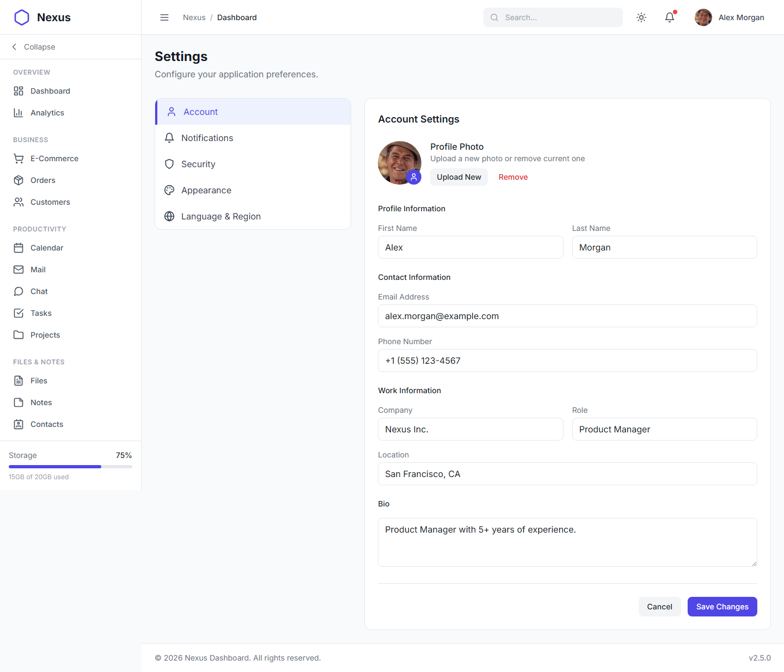
Task: Click the Account Settings heading
Action: pyautogui.click(x=419, y=119)
